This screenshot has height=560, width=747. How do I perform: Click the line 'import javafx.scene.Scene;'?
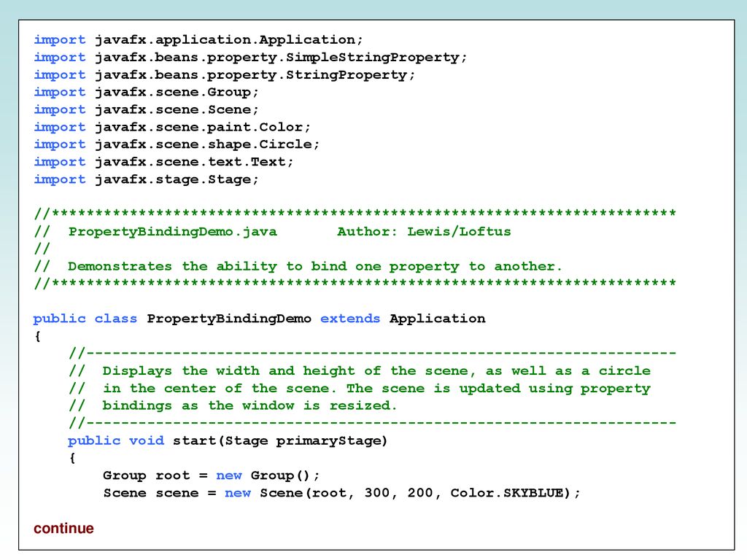[146, 109]
